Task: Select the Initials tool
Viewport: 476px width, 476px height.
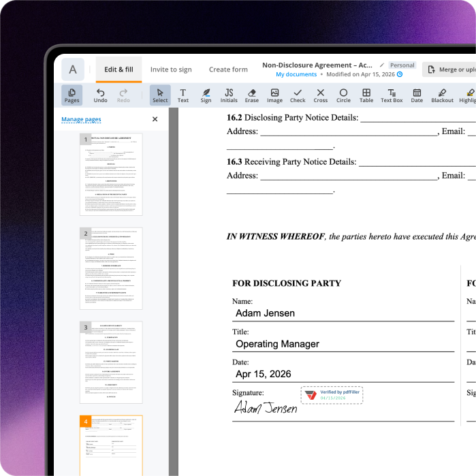Action: point(229,95)
